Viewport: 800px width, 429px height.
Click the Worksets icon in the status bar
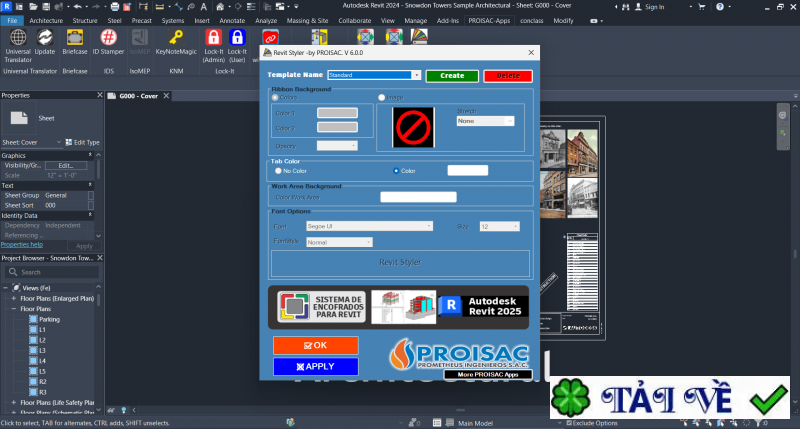pos(290,422)
